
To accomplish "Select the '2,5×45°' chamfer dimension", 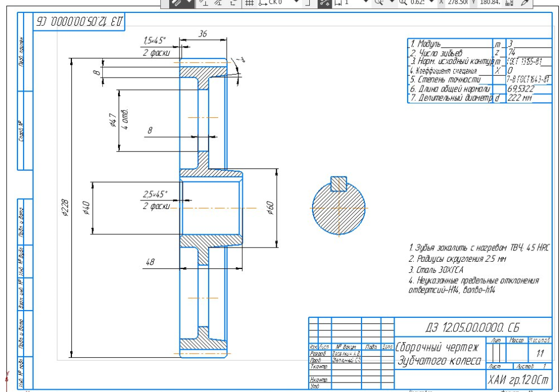I will tap(155, 194).
